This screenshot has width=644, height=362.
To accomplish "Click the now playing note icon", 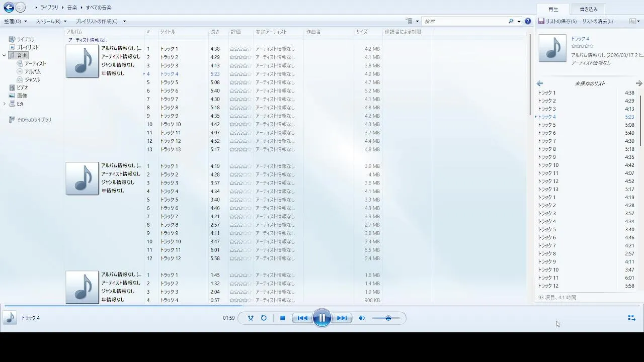I will coord(10,318).
